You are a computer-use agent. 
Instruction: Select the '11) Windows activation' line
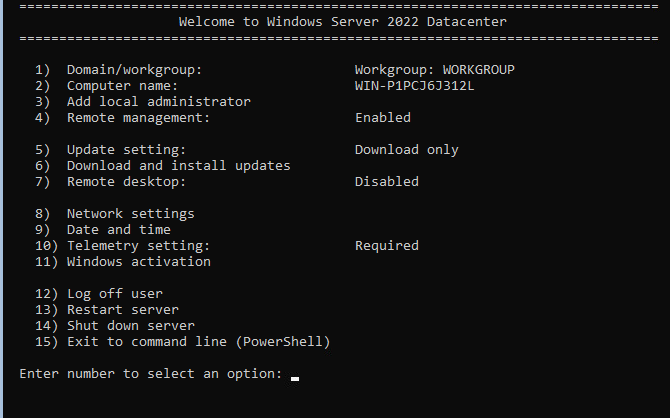pyautogui.click(x=123, y=262)
